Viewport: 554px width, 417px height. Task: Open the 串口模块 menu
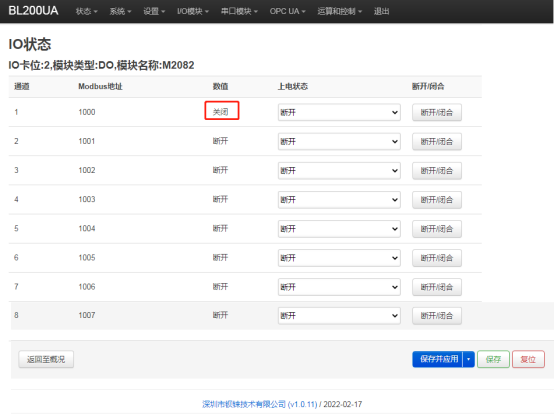tap(239, 11)
